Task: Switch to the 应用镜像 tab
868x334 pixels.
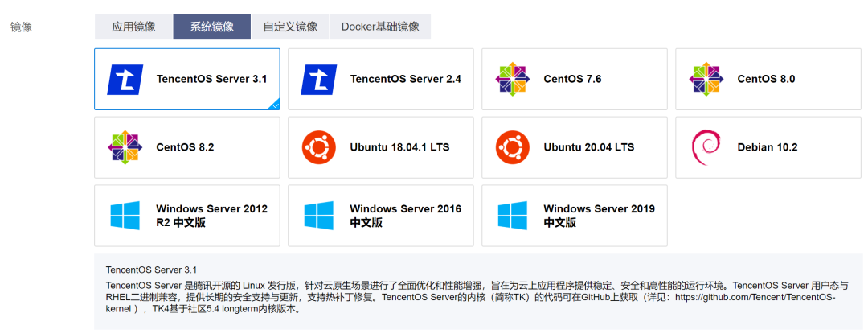Action: click(133, 27)
